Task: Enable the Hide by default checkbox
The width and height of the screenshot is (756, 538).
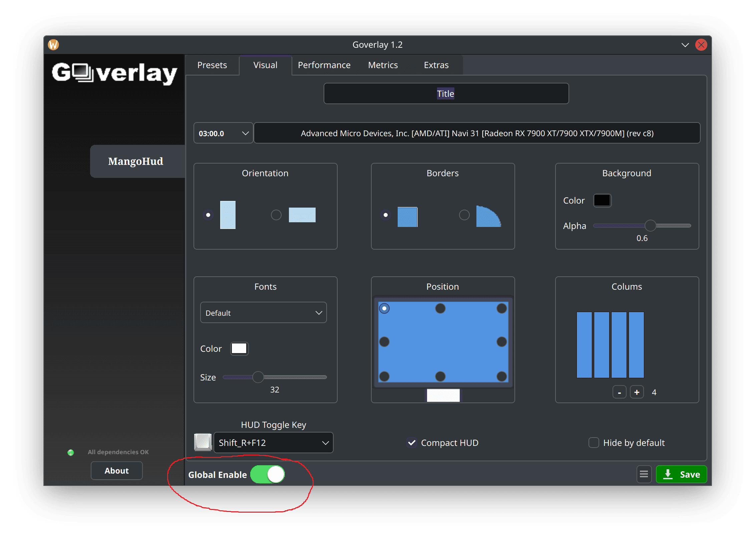Action: [594, 443]
